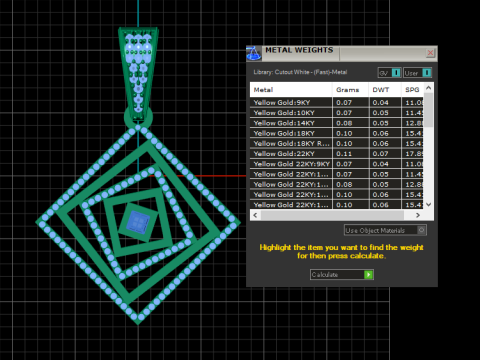Toggle the GV library switch
480x360 pixels.
coord(389,73)
